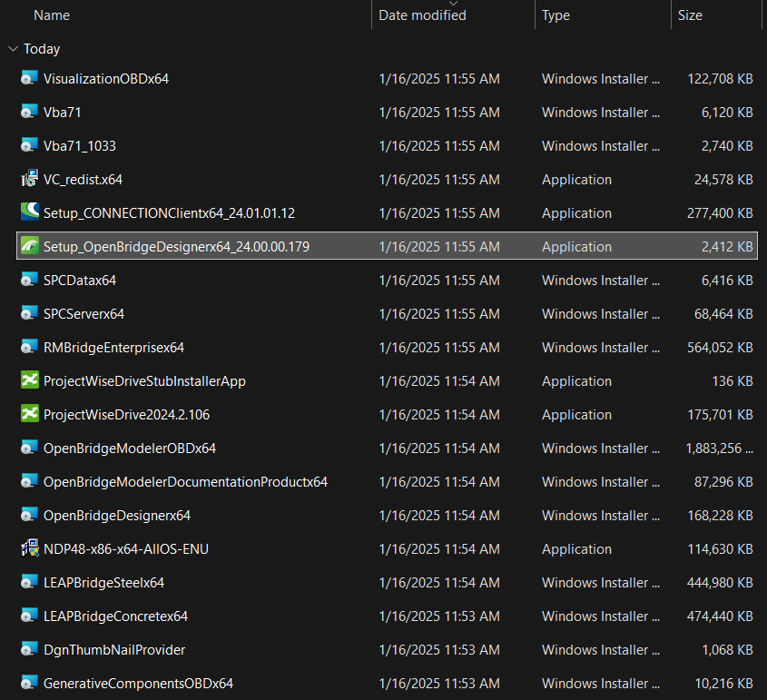Click the VisualizationOBDx64 Windows Installer icon
This screenshot has width=767, height=700.
(28, 78)
